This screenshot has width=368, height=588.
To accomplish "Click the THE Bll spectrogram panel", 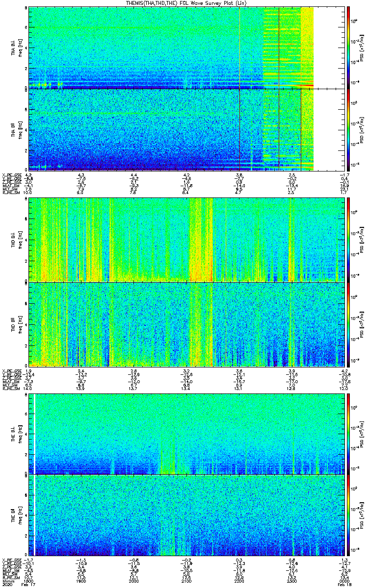I will point(185,515).
